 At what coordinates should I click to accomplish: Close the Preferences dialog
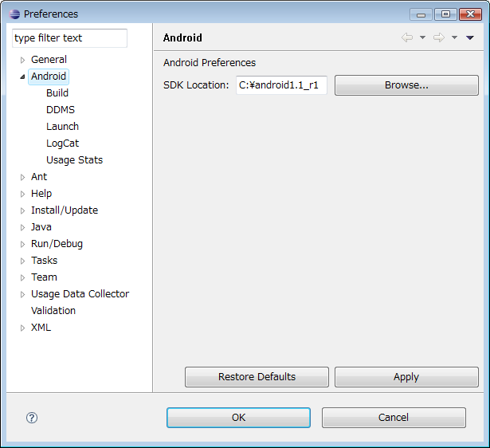(x=470, y=14)
